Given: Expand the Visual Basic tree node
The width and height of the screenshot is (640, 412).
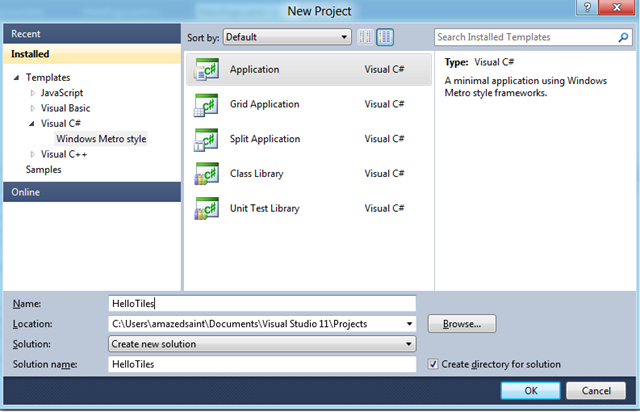Looking at the screenshot, I should coord(32,109).
